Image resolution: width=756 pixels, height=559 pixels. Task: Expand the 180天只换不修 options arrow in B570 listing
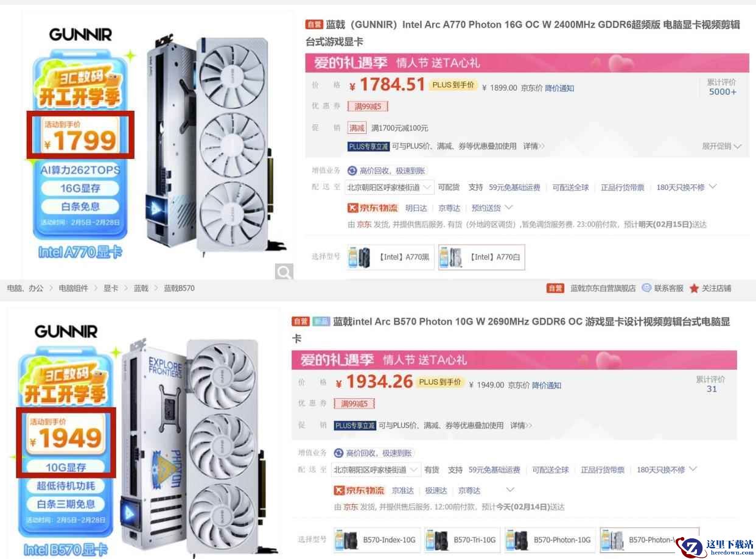(691, 469)
